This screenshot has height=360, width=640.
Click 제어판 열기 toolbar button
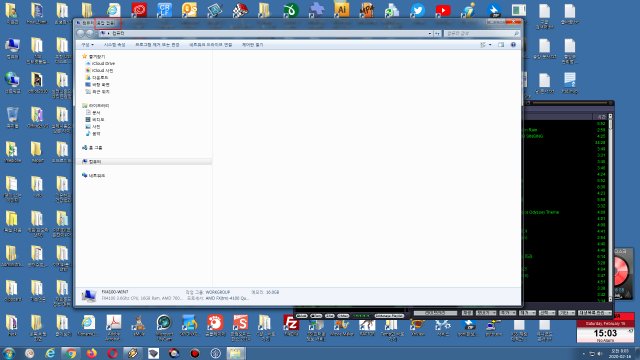[253, 45]
